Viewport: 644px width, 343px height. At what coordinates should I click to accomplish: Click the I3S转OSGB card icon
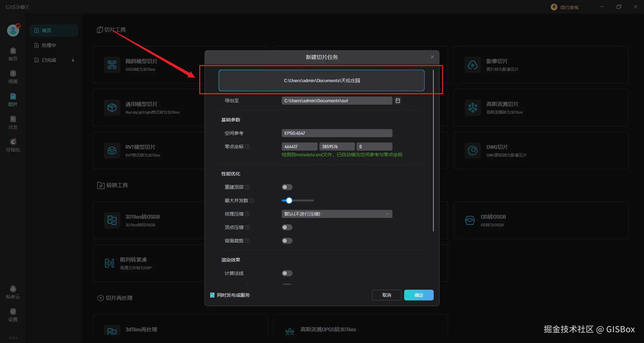click(x=470, y=220)
